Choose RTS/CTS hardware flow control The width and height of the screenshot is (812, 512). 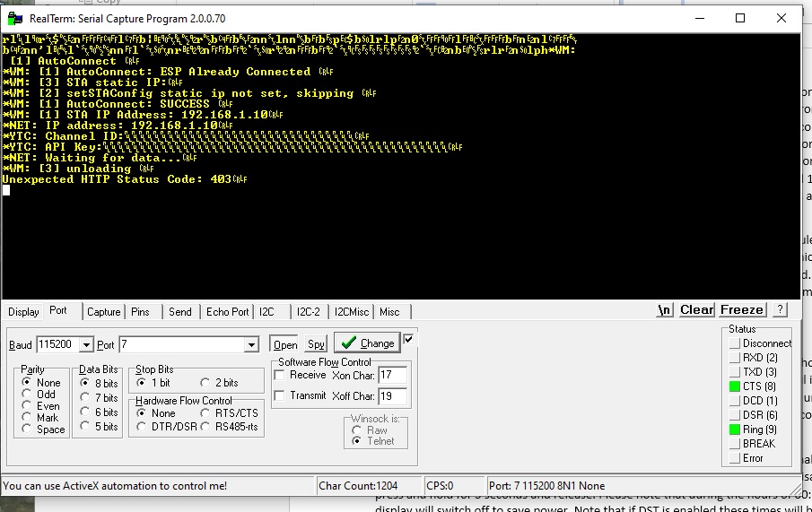tap(205, 413)
